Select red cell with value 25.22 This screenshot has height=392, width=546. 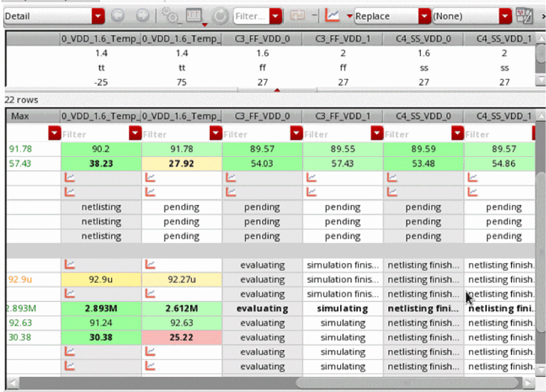click(x=182, y=338)
